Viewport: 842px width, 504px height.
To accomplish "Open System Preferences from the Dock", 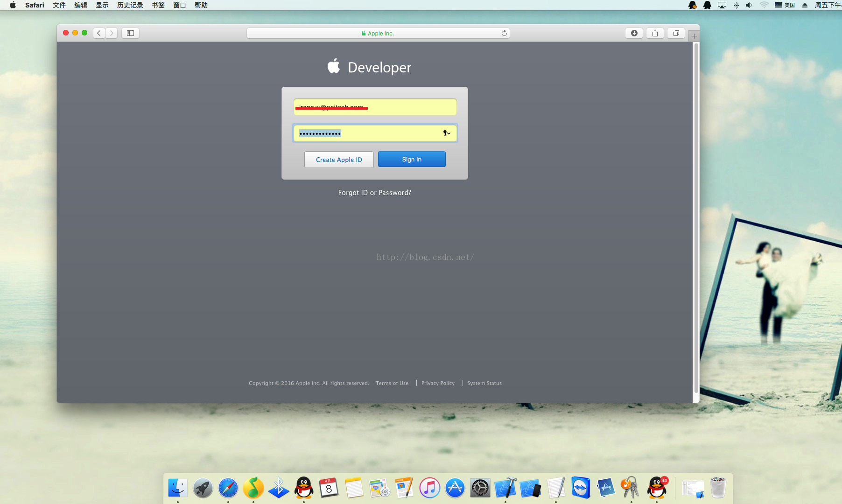I will click(480, 488).
